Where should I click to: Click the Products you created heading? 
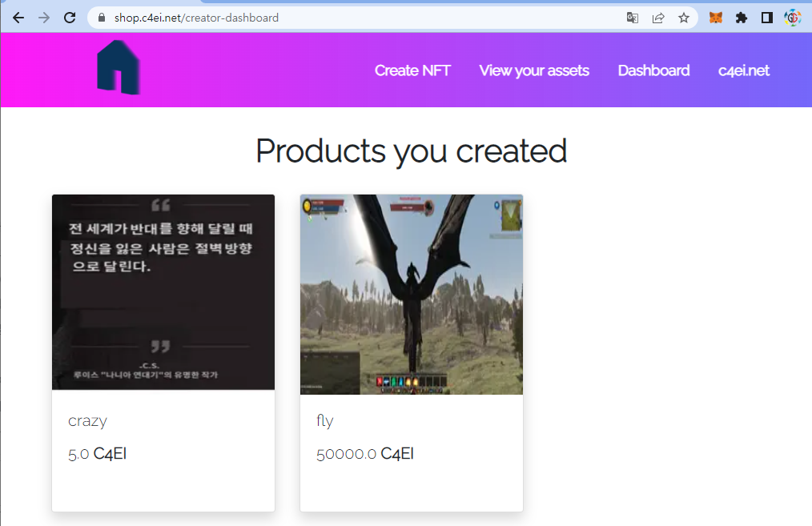412,151
